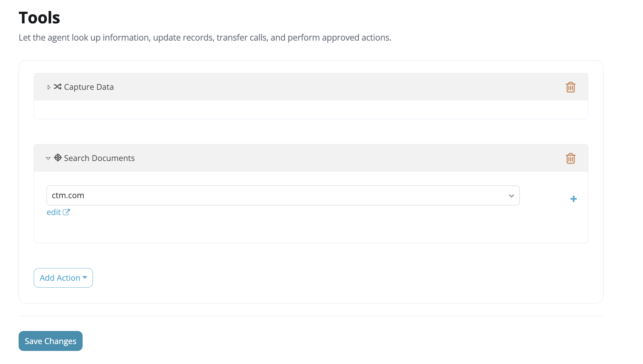Delete the Capture Data action
The image size is (643, 364).
[570, 87]
